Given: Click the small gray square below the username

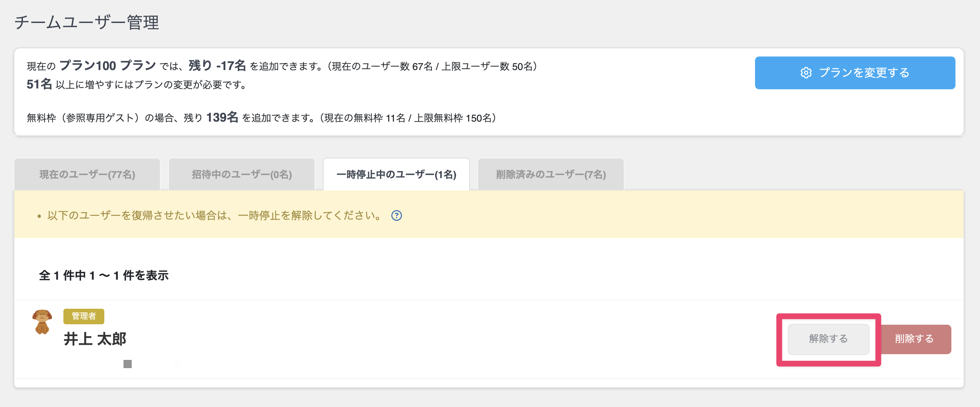Looking at the screenshot, I should 128,364.
